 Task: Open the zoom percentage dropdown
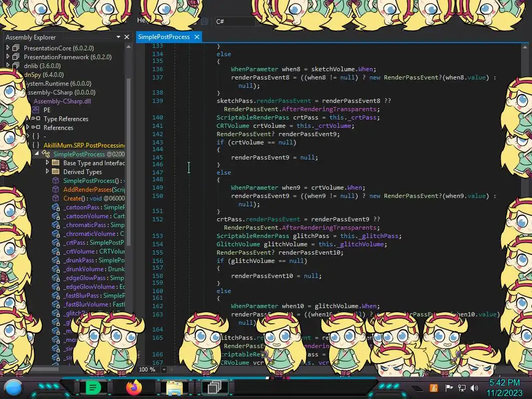pyautogui.click(x=164, y=369)
